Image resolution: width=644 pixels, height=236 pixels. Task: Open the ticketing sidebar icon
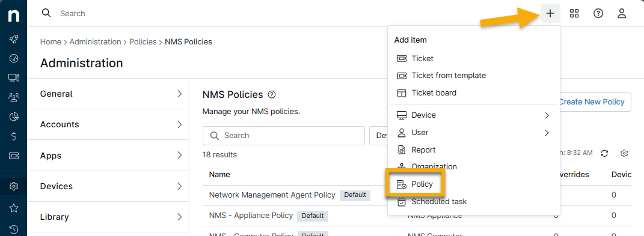pyautogui.click(x=14, y=156)
